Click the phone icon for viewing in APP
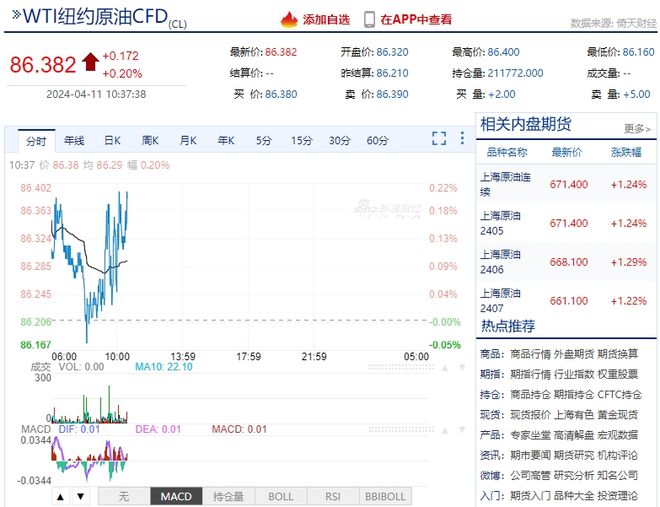 [x=369, y=20]
